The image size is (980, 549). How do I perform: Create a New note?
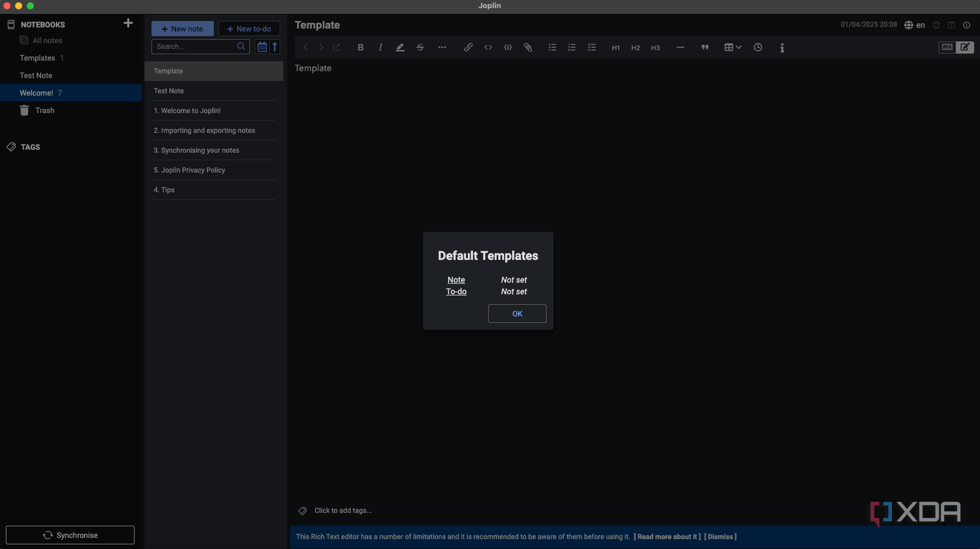pos(182,29)
